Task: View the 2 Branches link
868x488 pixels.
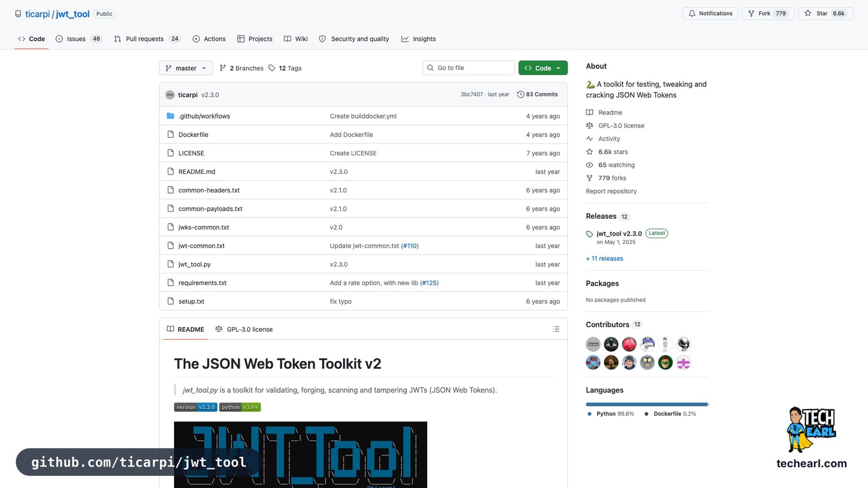Action: (x=241, y=68)
